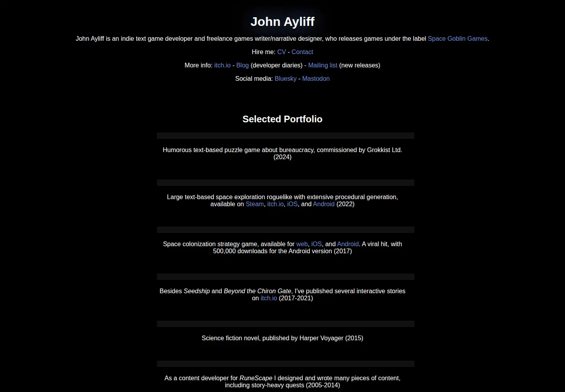Click the Contact link

pyautogui.click(x=302, y=52)
